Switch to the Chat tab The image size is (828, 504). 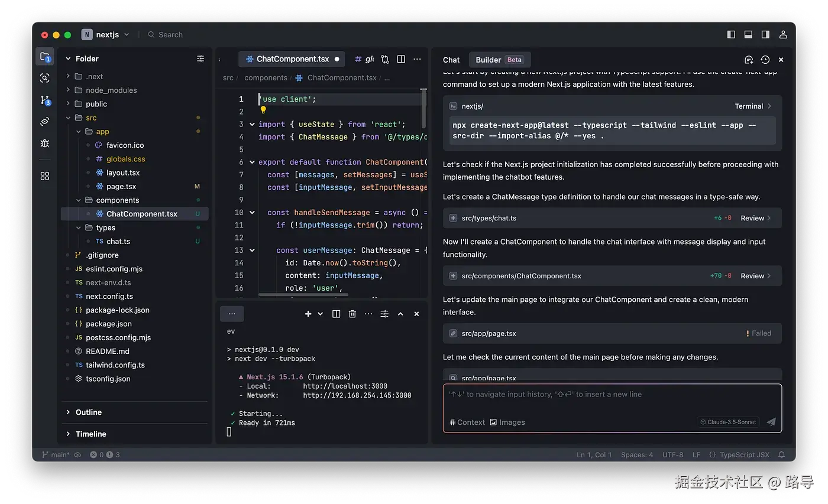pos(451,60)
